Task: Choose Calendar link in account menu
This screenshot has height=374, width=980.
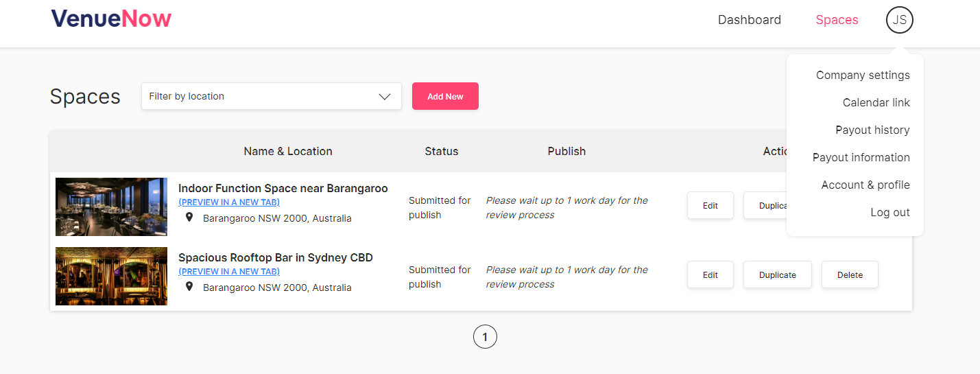Action: [876, 102]
